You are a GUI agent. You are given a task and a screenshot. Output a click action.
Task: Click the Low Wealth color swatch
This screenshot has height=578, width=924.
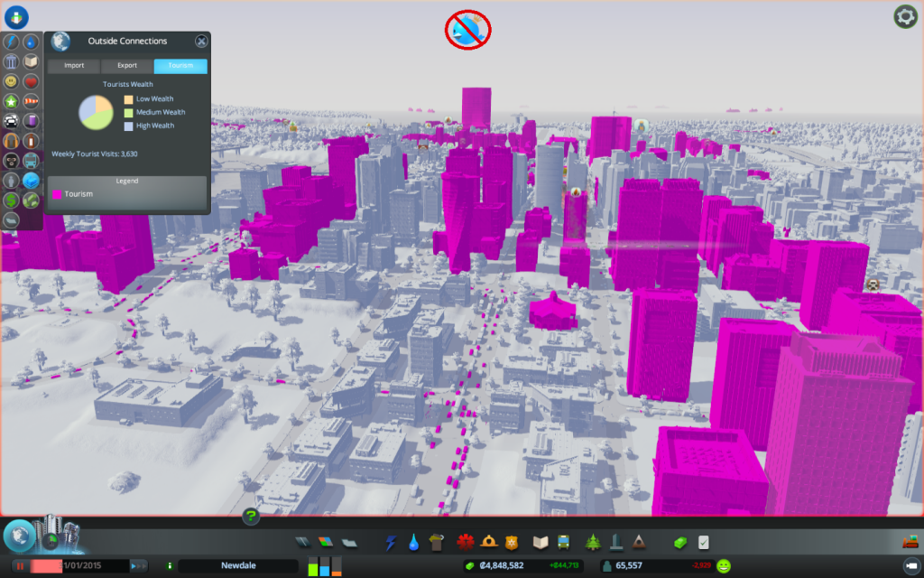[x=128, y=99]
